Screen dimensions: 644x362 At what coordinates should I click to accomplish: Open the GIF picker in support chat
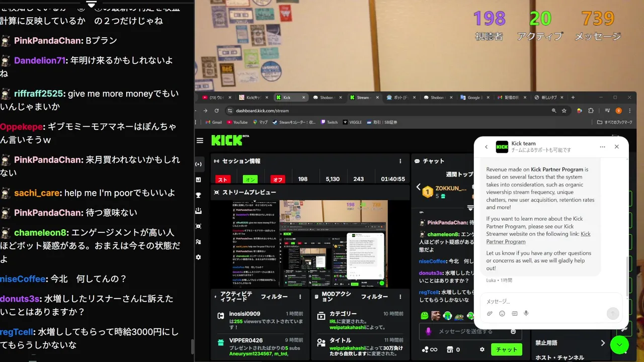click(514, 313)
